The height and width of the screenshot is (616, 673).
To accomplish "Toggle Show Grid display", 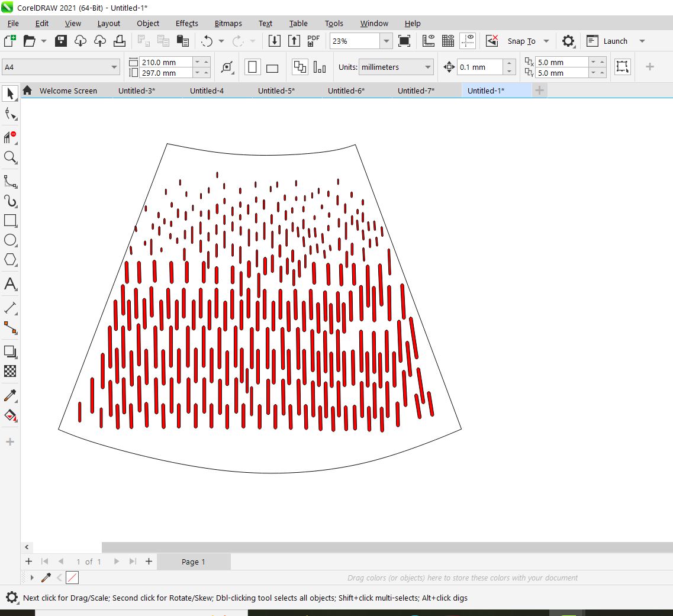I will click(448, 41).
